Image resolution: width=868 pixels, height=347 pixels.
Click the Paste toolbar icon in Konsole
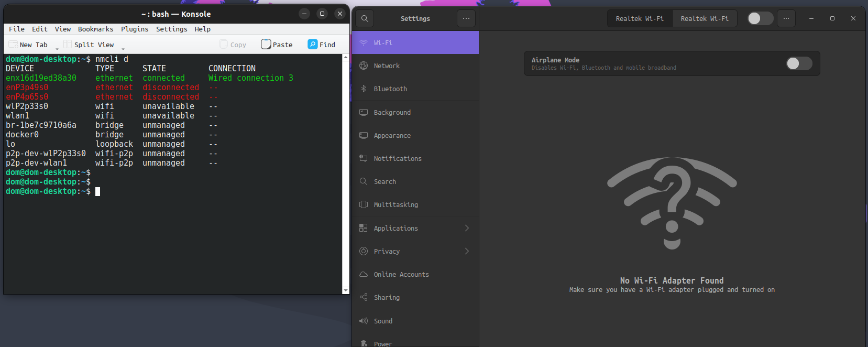pyautogui.click(x=266, y=45)
